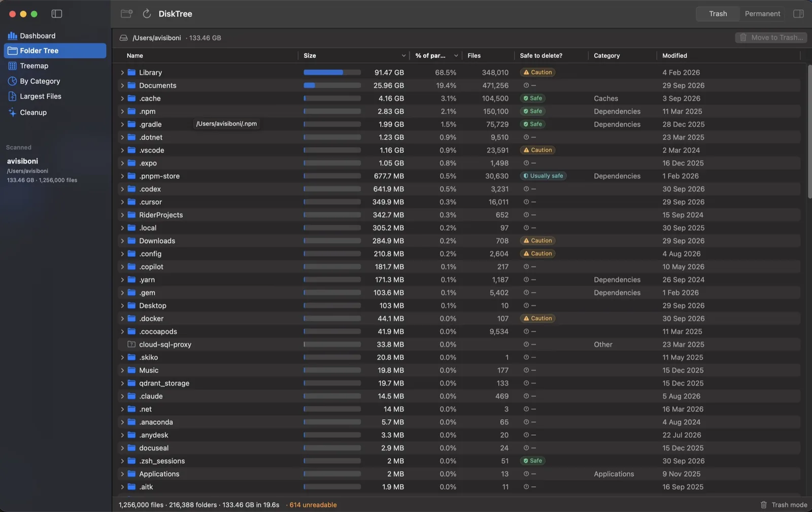
Task: Click the Usually safe badge on .pnpm-store
Action: pos(543,176)
